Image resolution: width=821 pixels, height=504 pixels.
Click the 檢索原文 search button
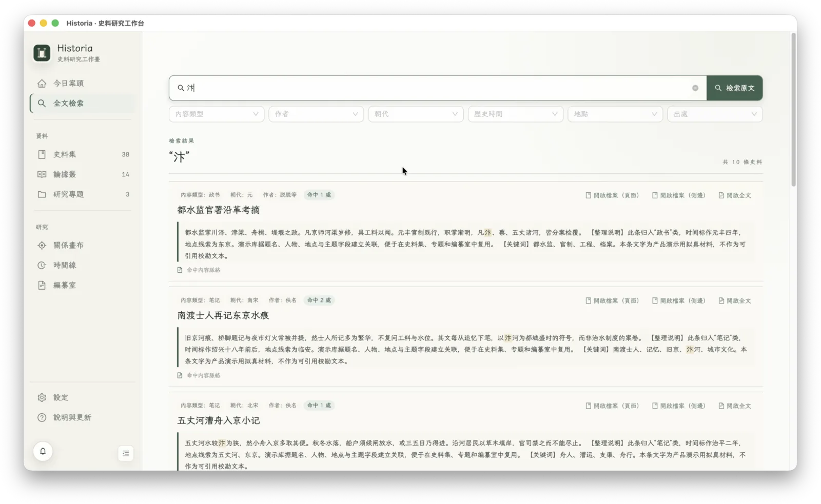(x=734, y=88)
